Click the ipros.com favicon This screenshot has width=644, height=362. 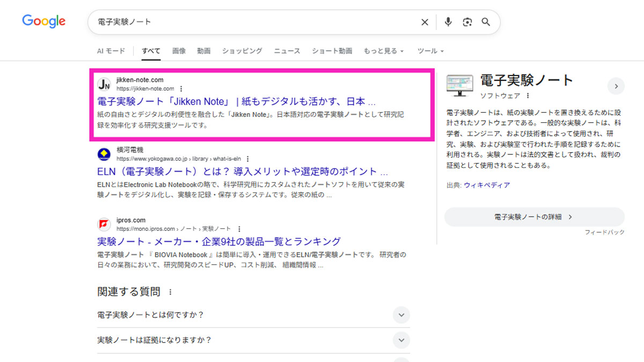point(104,224)
